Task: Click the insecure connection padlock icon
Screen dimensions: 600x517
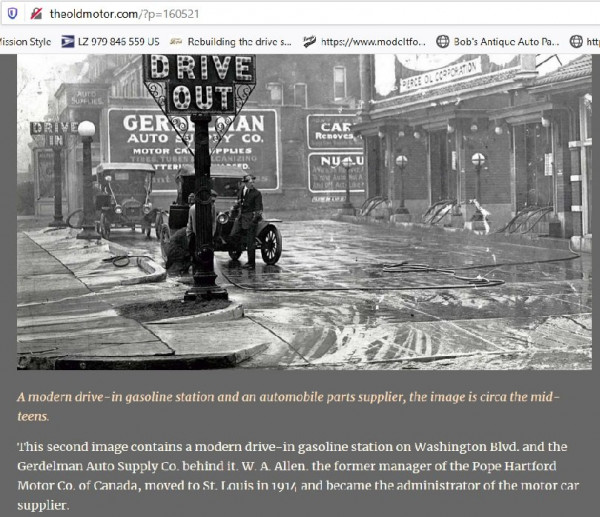Action: tap(36, 14)
